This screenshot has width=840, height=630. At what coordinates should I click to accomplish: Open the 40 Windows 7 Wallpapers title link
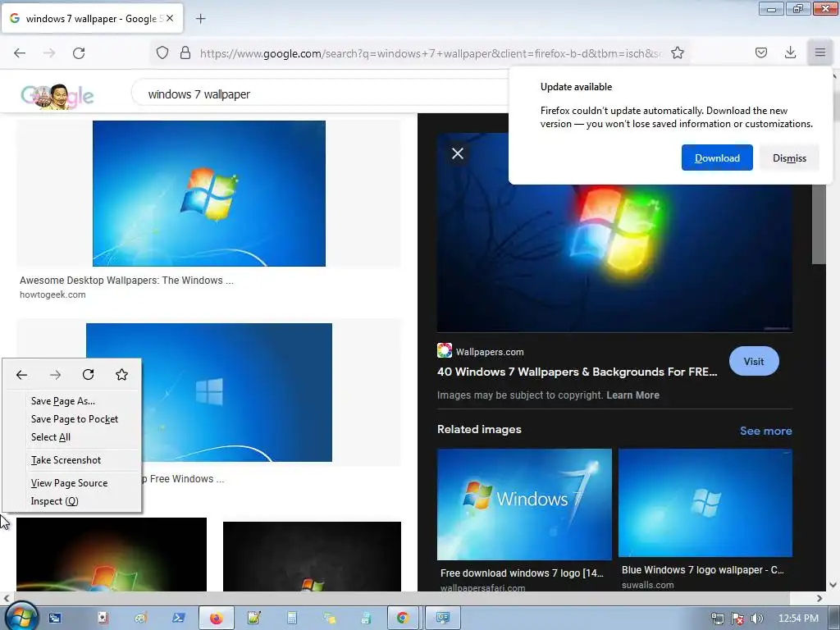pos(577,372)
